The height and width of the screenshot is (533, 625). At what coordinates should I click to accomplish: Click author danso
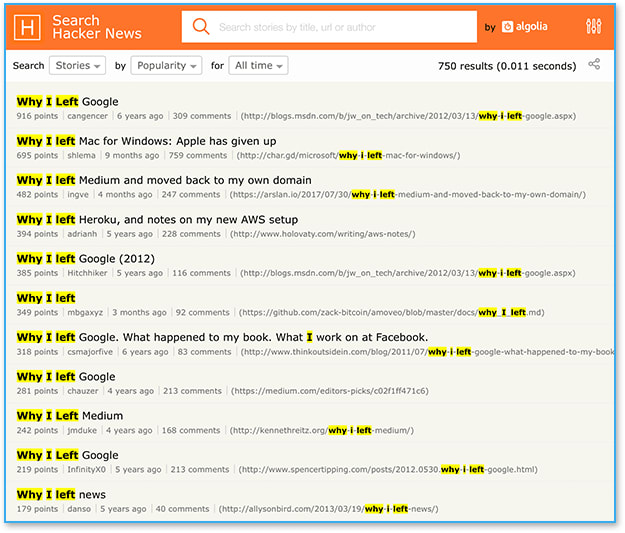tap(79, 509)
